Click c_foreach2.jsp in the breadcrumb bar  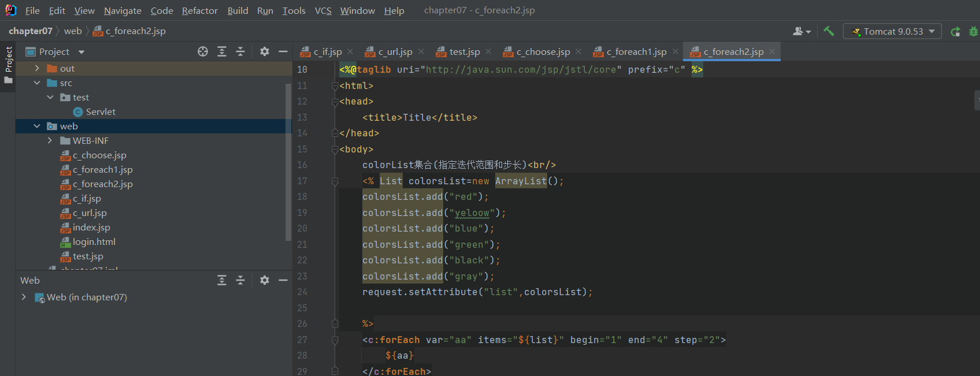[129, 31]
